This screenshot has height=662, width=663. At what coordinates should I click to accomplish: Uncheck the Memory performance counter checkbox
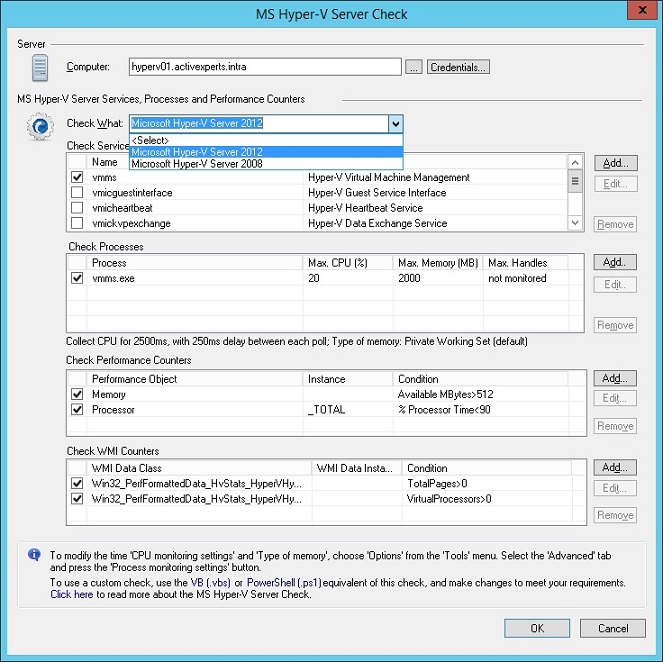[77, 394]
